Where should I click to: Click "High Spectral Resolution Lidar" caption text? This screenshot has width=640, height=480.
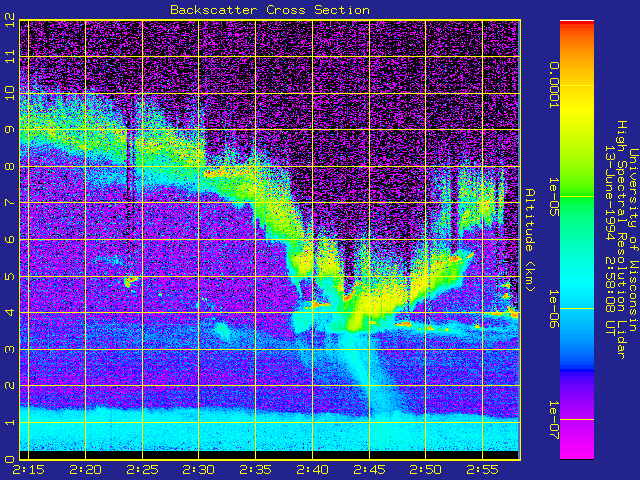[x=621, y=240]
